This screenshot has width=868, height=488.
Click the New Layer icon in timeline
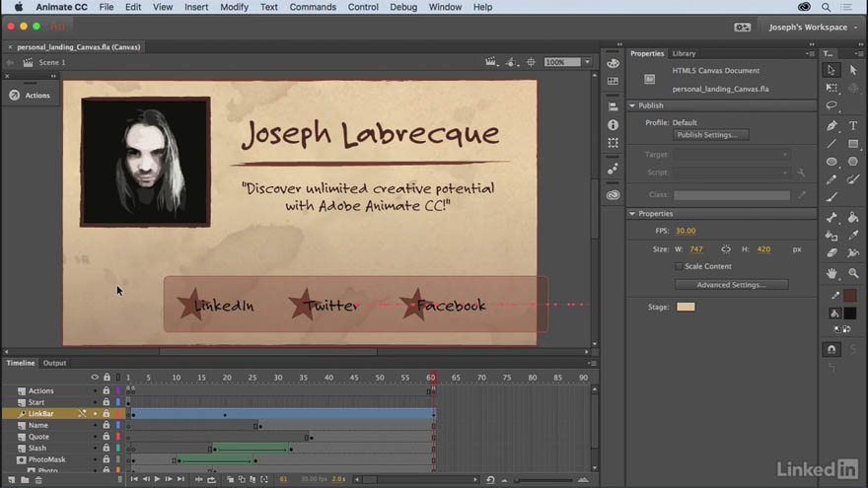pyautogui.click(x=12, y=480)
